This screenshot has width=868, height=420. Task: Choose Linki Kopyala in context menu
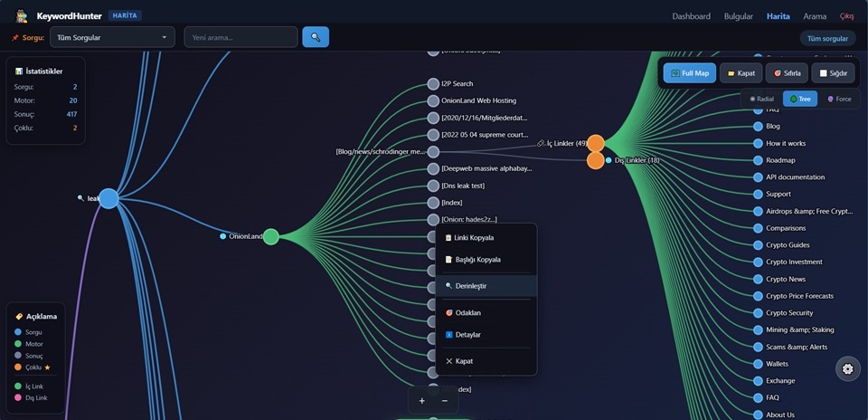point(486,238)
